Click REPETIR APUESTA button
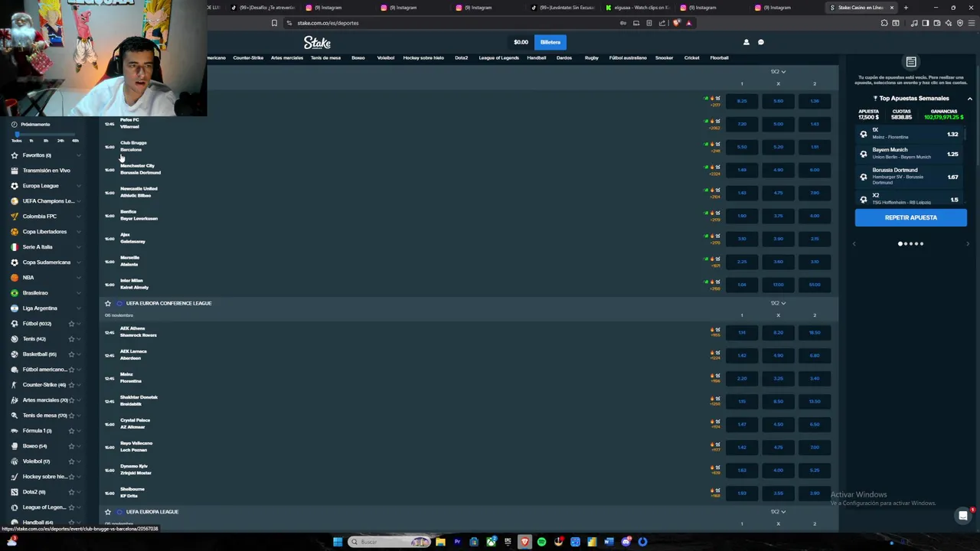980x551 pixels. [911, 217]
